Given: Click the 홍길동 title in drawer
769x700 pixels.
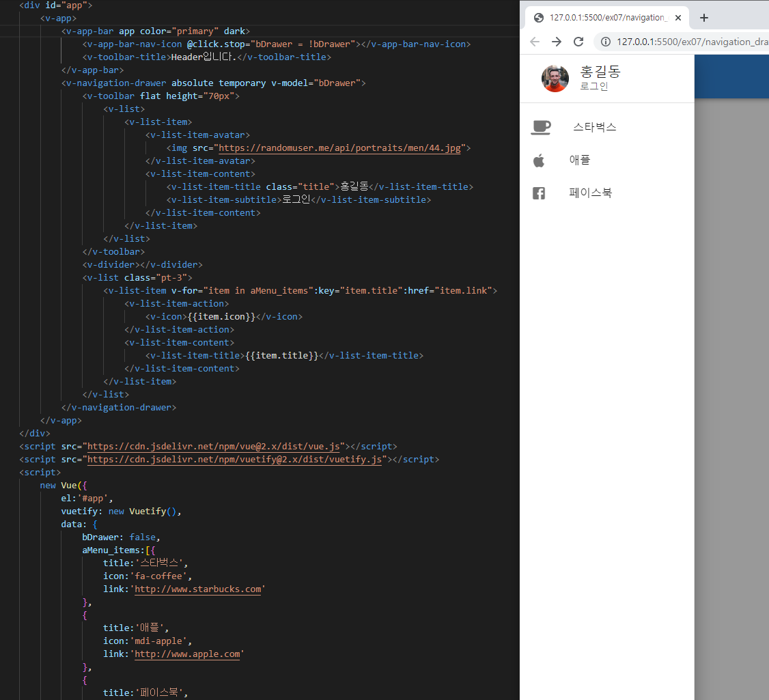Looking at the screenshot, I should [600, 72].
